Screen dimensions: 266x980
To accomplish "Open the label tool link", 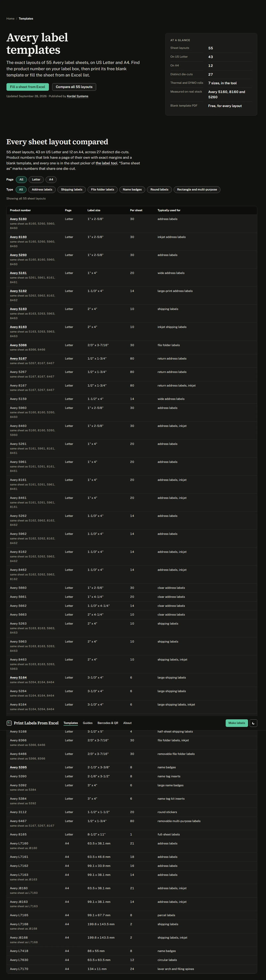I will coord(106,163).
